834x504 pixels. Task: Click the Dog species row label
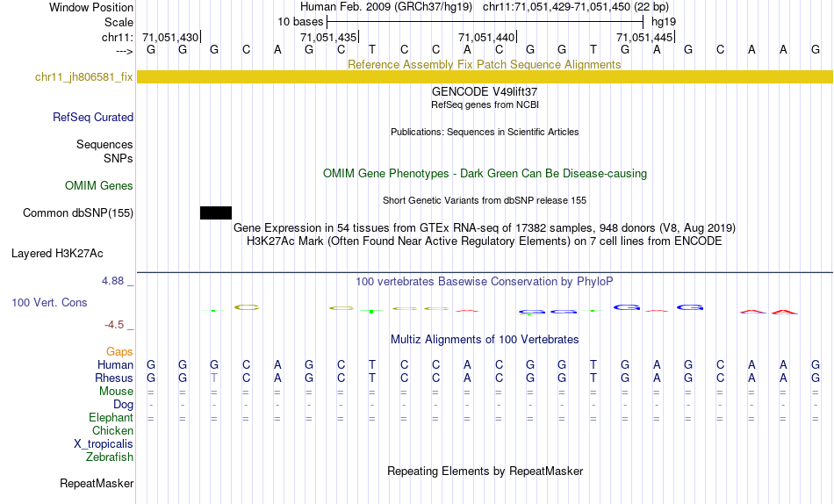pos(124,405)
